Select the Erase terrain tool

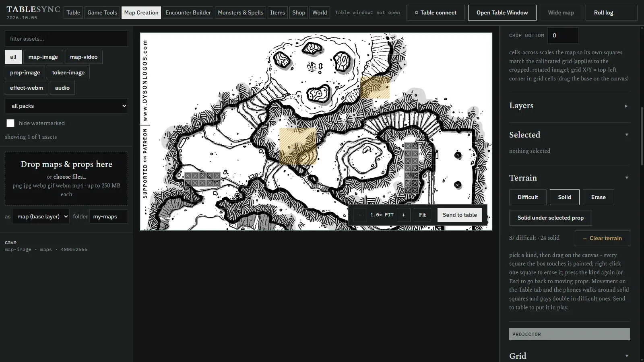(598, 197)
